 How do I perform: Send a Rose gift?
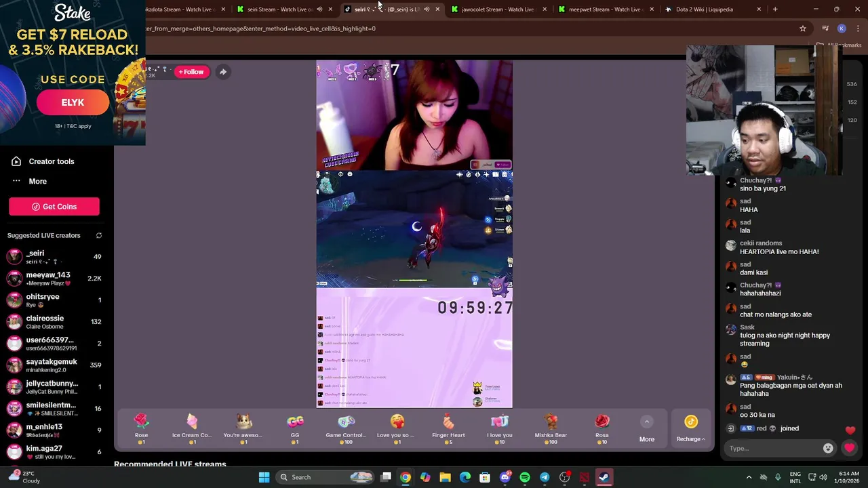click(141, 428)
